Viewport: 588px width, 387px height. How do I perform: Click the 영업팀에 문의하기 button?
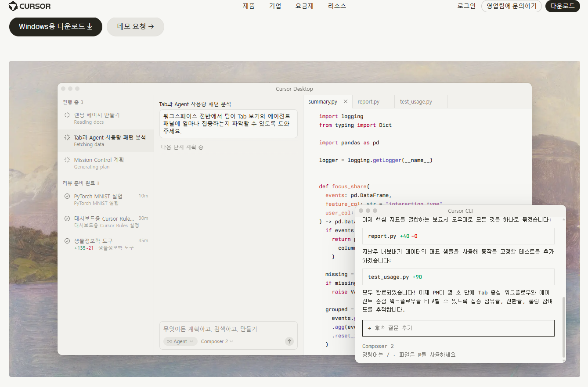[x=512, y=6]
